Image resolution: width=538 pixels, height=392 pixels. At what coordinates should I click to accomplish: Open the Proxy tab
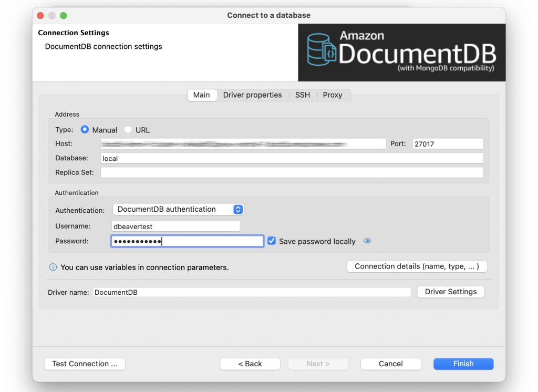pos(333,95)
